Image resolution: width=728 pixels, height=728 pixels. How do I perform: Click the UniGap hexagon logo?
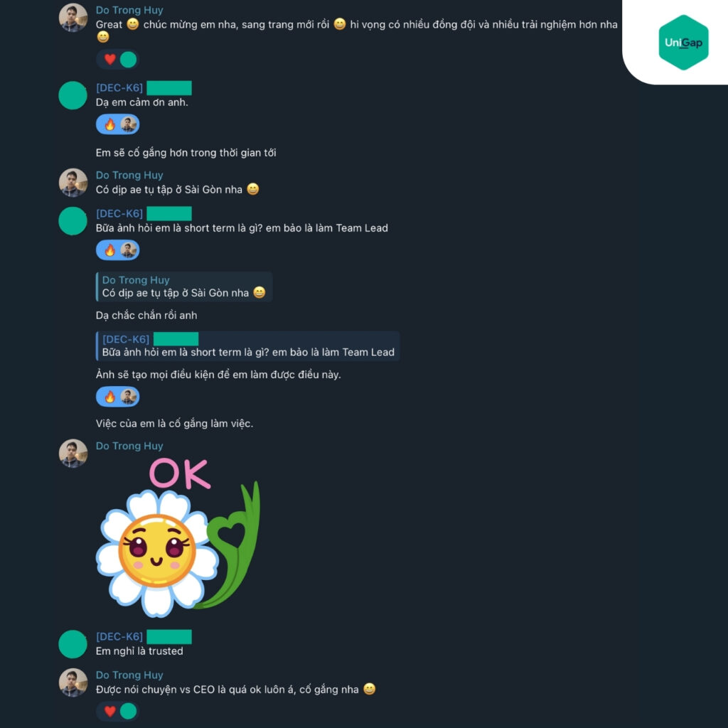683,42
